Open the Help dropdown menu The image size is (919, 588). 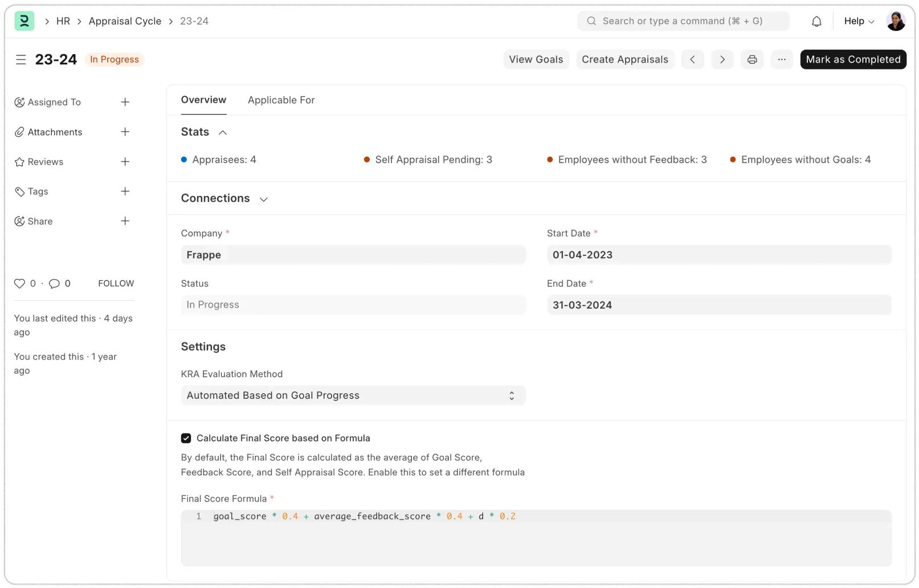pos(859,21)
